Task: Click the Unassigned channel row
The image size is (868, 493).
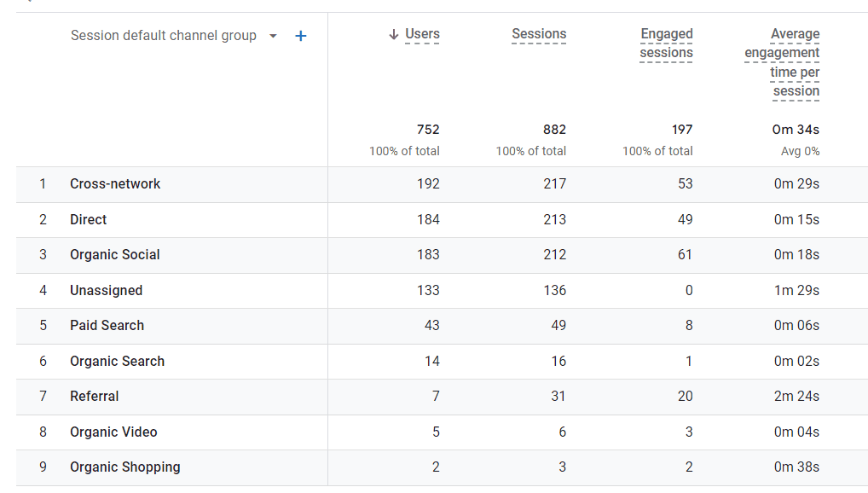Action: pyautogui.click(x=107, y=291)
